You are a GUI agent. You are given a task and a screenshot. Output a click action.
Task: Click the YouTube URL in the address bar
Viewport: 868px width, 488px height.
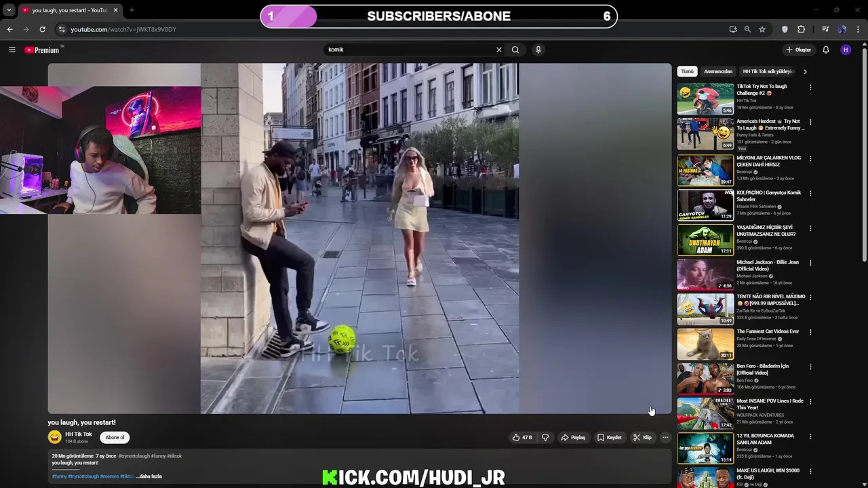pos(123,29)
